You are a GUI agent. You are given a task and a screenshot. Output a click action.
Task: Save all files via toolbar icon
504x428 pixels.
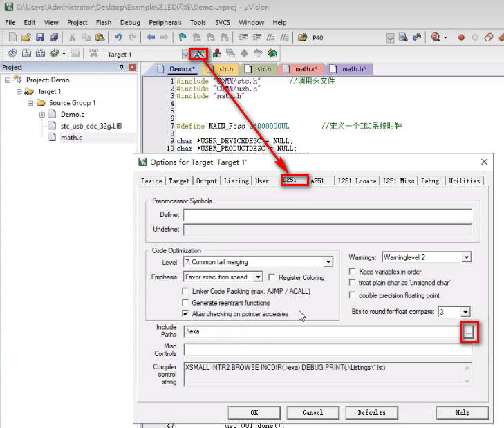(54, 37)
